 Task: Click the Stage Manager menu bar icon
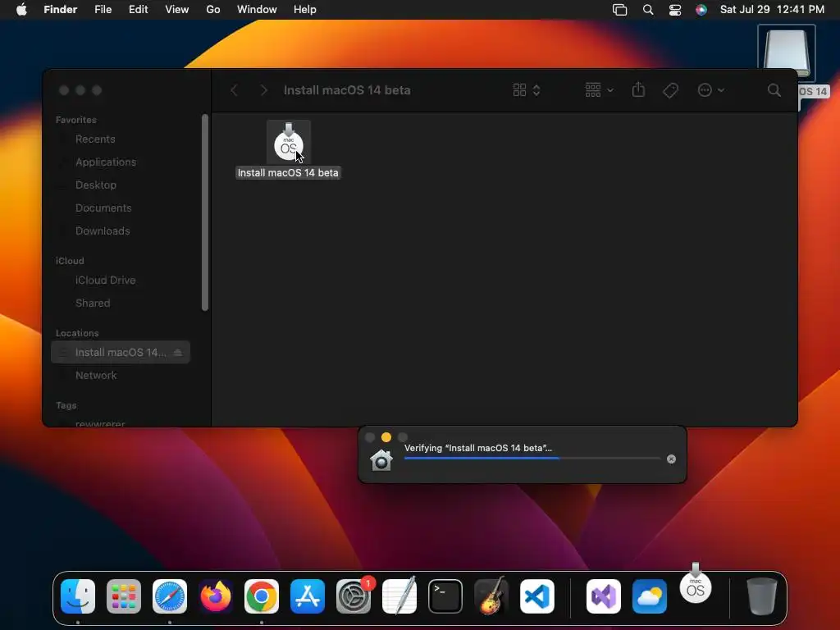tap(620, 10)
